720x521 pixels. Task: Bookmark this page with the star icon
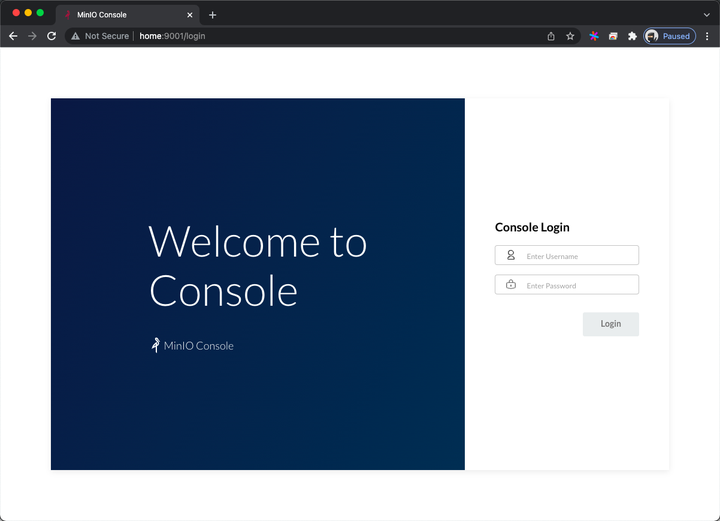(x=570, y=36)
